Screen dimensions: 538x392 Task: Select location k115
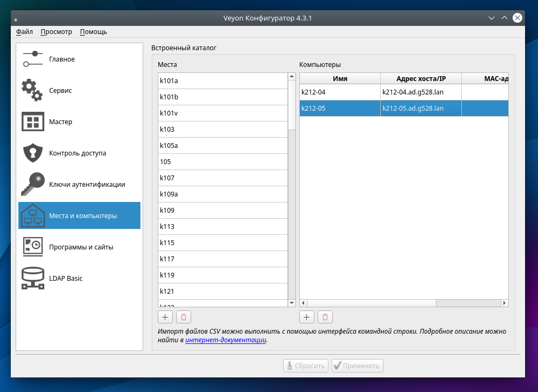click(x=223, y=243)
